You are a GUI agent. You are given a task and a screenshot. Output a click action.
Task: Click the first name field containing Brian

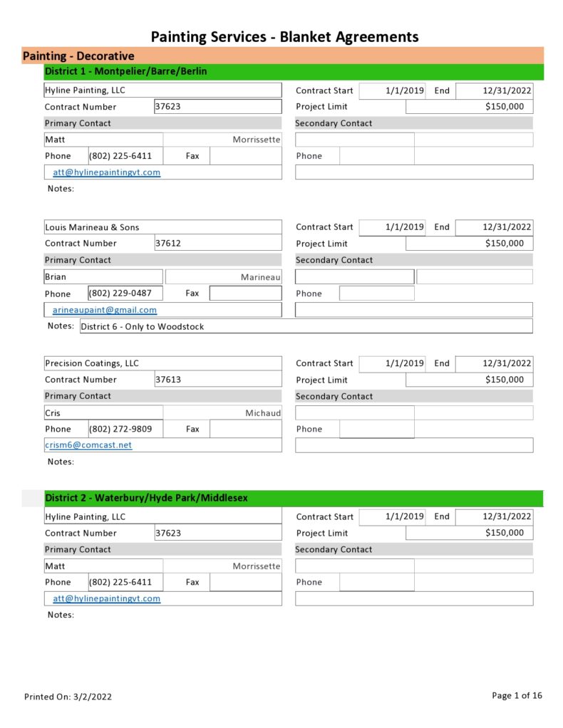(x=103, y=277)
